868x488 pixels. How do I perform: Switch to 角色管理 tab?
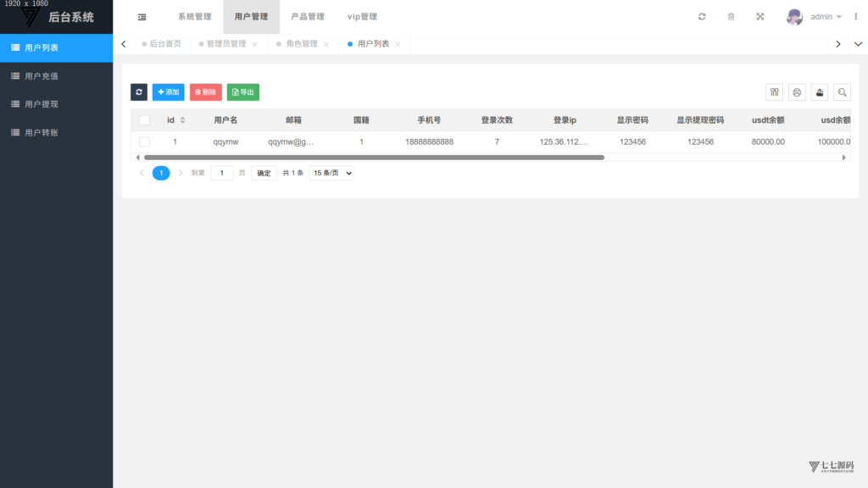[x=302, y=44]
